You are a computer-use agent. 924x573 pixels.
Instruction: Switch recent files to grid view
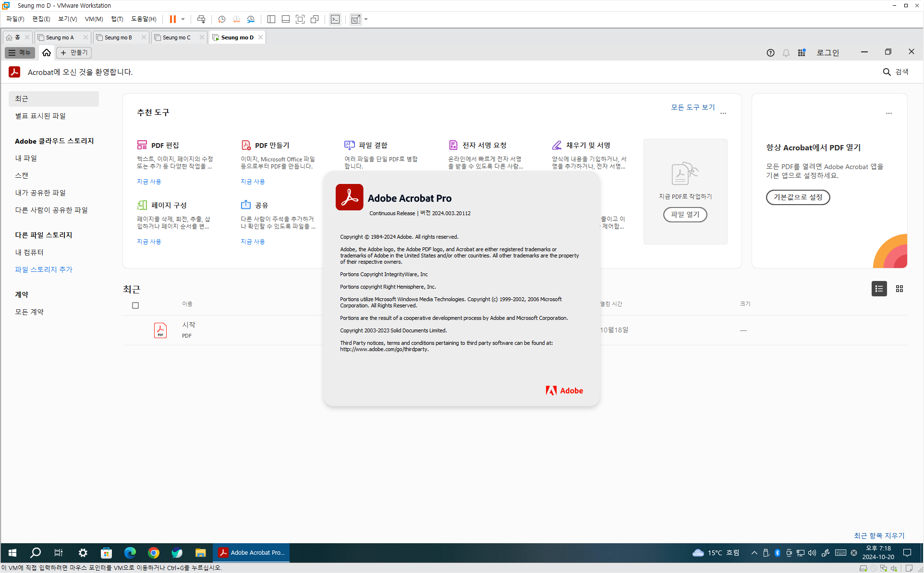(899, 289)
